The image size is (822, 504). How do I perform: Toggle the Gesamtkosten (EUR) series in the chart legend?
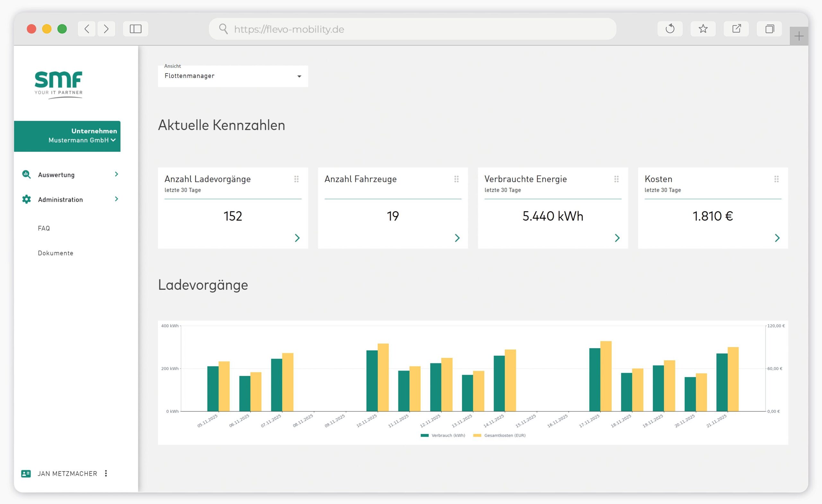pos(499,435)
